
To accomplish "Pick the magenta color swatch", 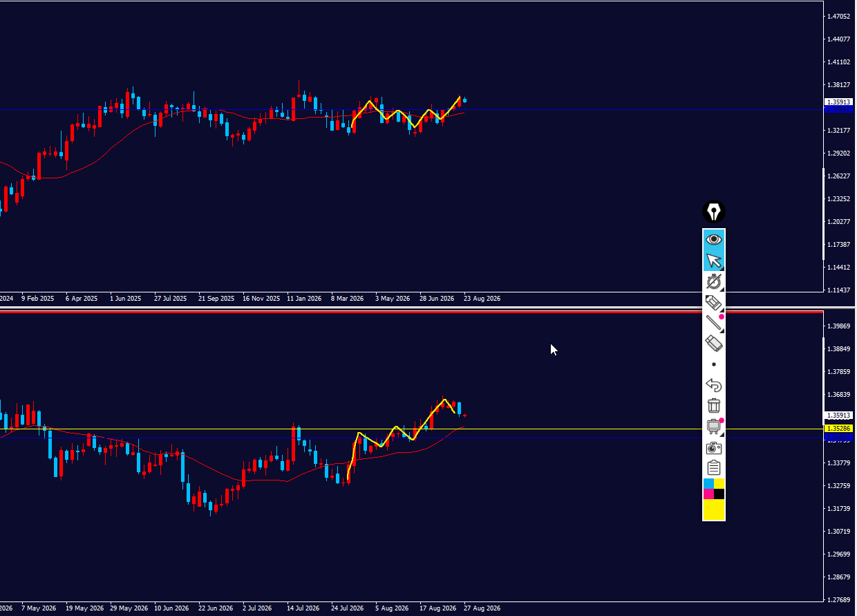I will coord(708,494).
